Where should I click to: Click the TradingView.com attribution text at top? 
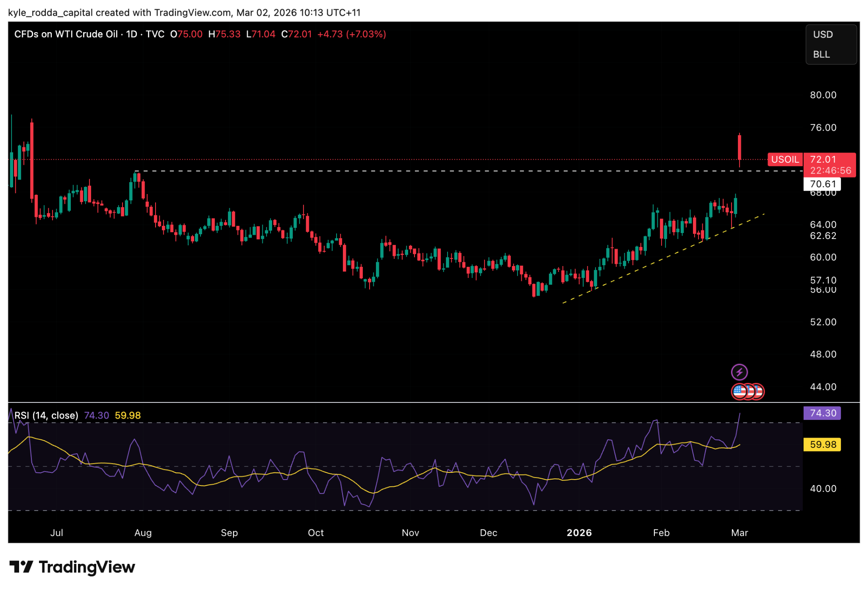(x=192, y=13)
